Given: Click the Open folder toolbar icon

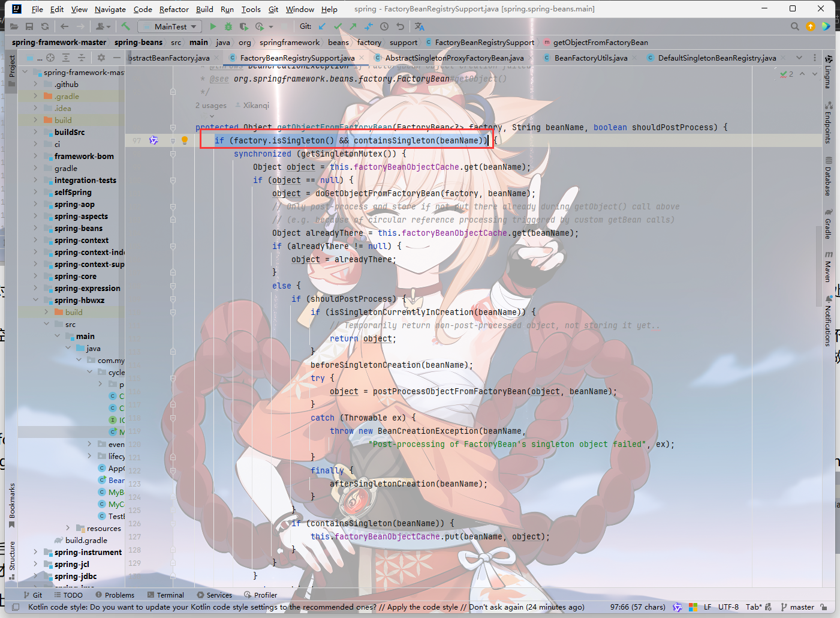Looking at the screenshot, I should coord(14,26).
